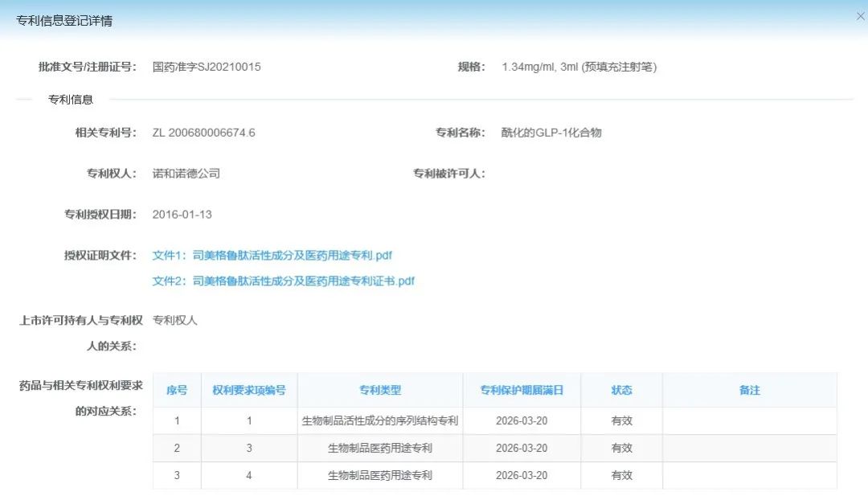Click status 有效 in the first row
The image size is (868, 500).
point(621,420)
